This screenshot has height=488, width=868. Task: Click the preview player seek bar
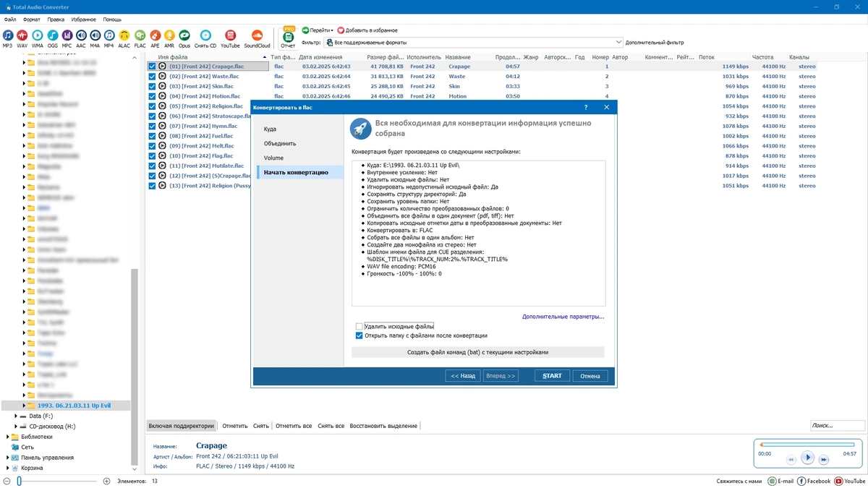pos(807,445)
